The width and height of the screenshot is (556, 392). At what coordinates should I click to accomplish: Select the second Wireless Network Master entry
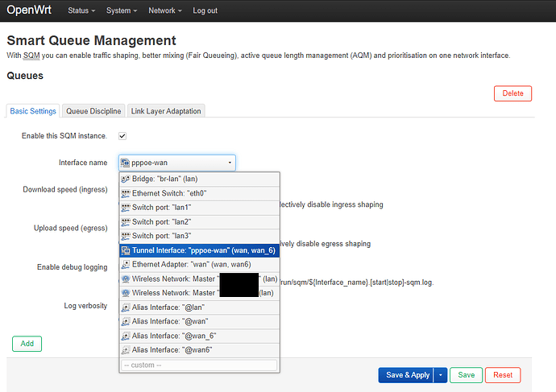200,293
